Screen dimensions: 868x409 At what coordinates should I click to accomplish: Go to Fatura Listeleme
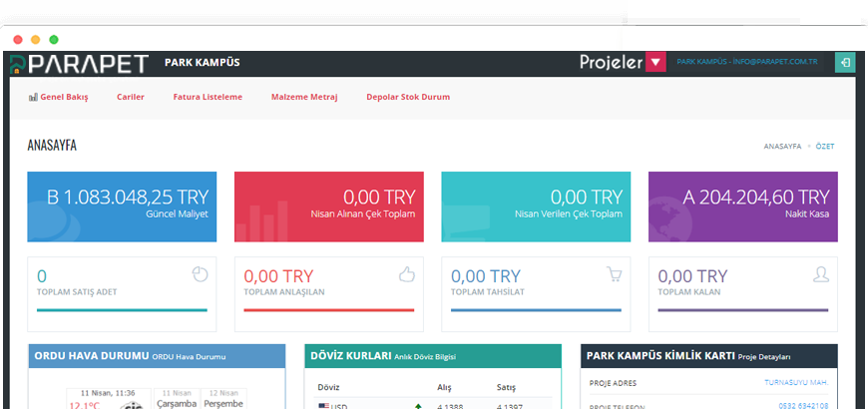[x=208, y=98]
